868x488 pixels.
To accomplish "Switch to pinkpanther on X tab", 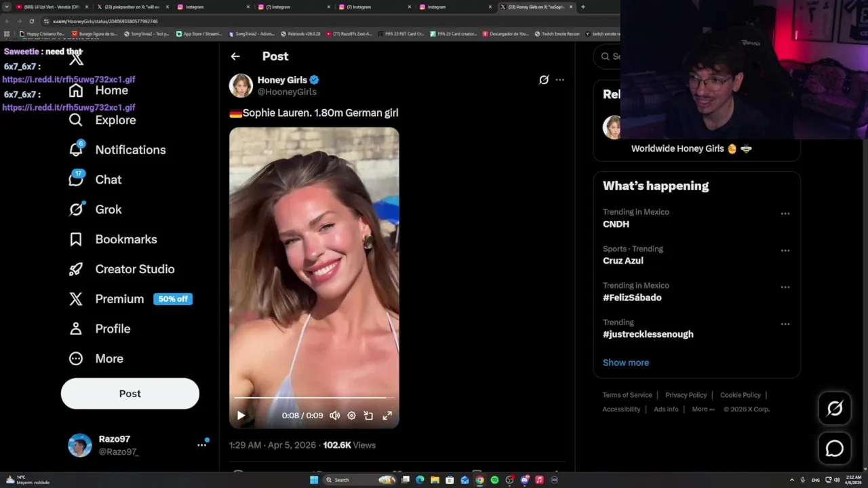I will [132, 7].
